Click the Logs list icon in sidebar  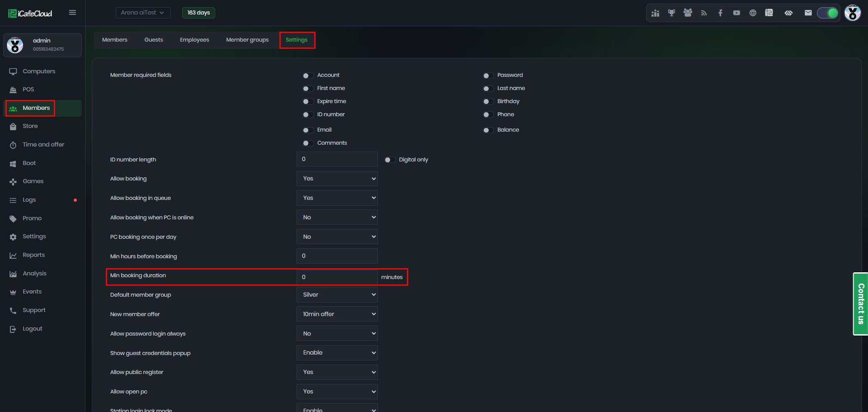pyautogui.click(x=13, y=200)
